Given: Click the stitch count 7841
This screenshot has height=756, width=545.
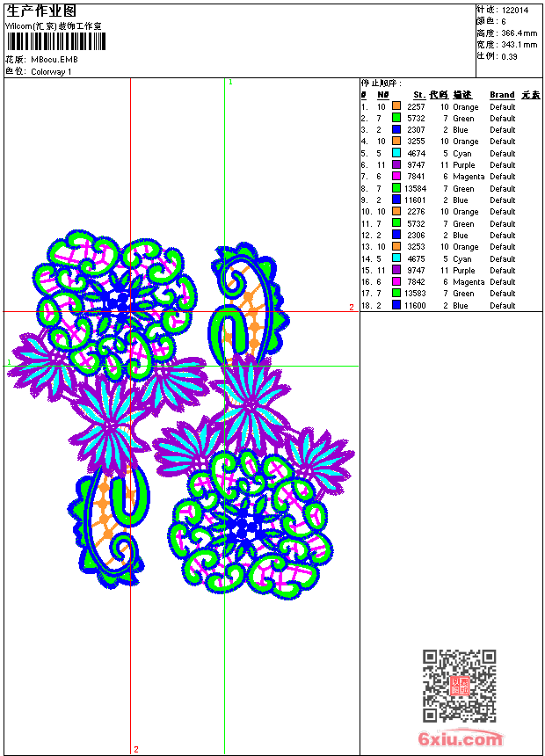Looking at the screenshot, I should point(417,177).
